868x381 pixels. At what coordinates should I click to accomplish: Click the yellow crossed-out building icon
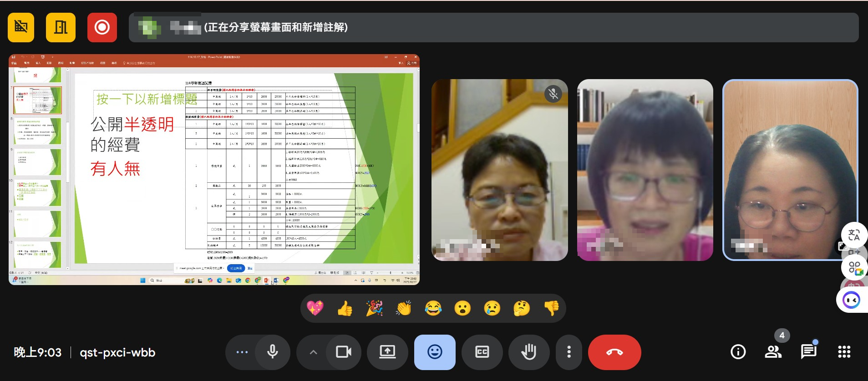(21, 27)
